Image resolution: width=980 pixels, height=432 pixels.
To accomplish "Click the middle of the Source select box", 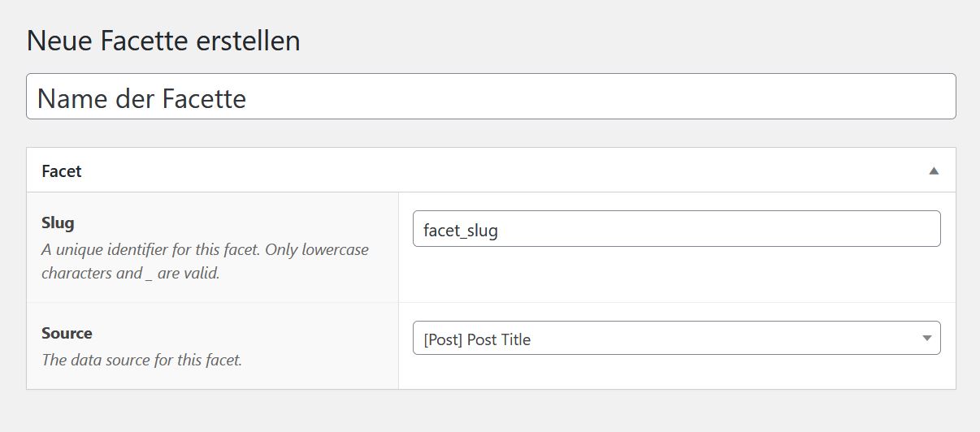I will [676, 339].
